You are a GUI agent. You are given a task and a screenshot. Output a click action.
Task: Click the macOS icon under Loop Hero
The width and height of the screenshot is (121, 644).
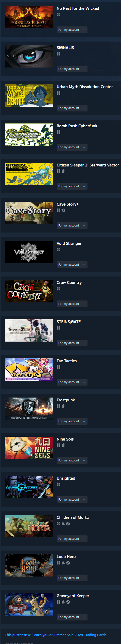(63, 563)
